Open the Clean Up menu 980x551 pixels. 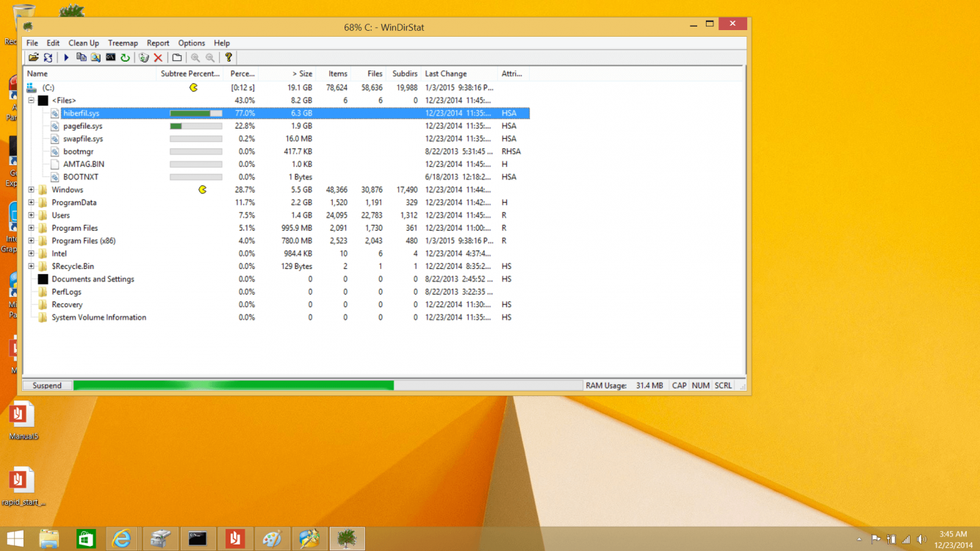coord(84,43)
